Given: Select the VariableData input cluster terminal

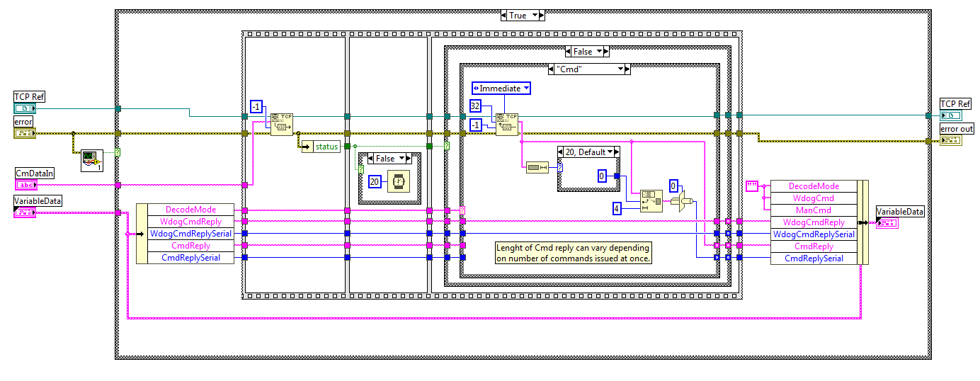Looking at the screenshot, I should [x=24, y=212].
